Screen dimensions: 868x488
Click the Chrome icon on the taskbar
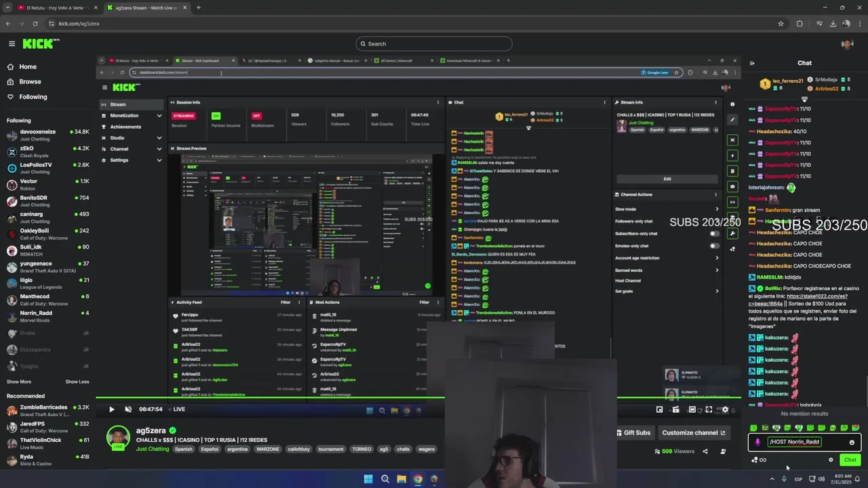pyautogui.click(x=418, y=479)
